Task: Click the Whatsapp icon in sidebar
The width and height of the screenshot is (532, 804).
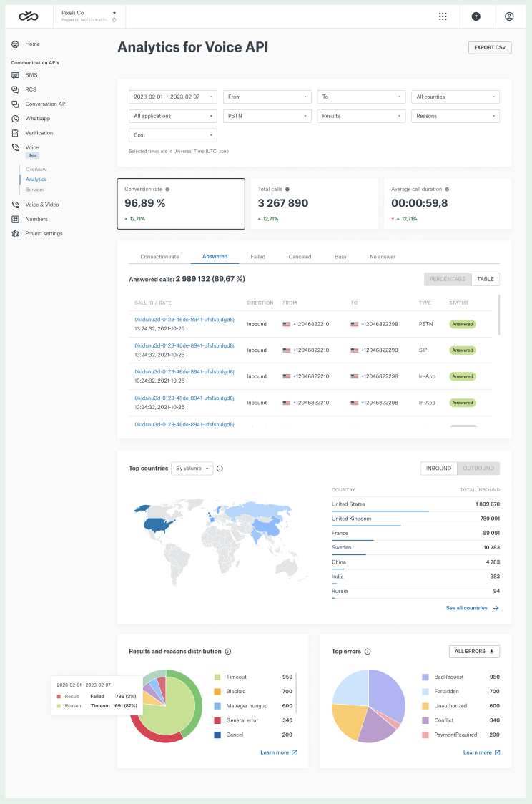Action: point(15,118)
